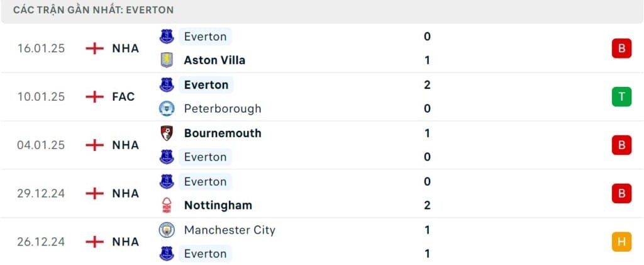Click the Bournemouth club crest

click(167, 133)
